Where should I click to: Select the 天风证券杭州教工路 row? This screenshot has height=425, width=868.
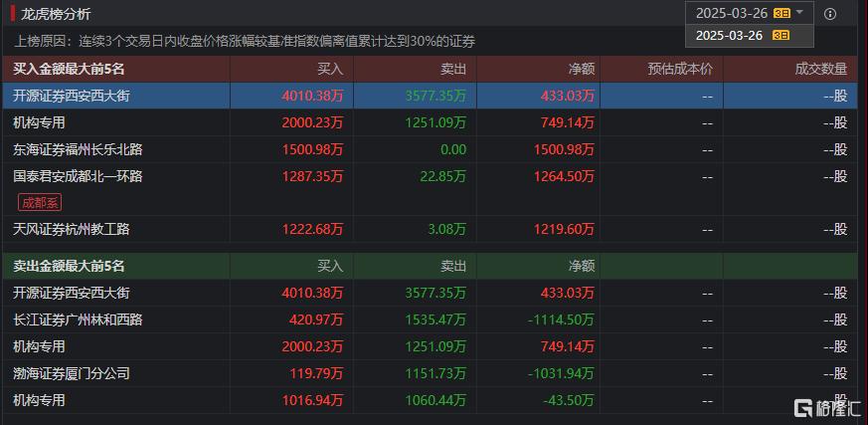click(x=430, y=229)
